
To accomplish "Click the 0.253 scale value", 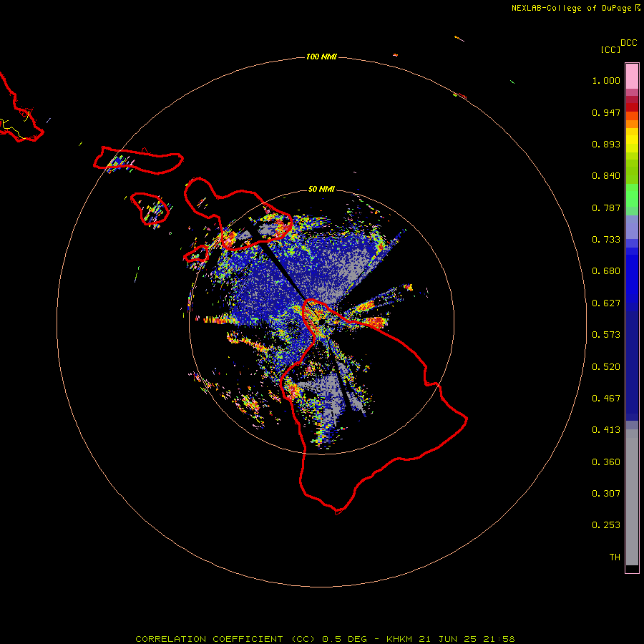I will [606, 525].
